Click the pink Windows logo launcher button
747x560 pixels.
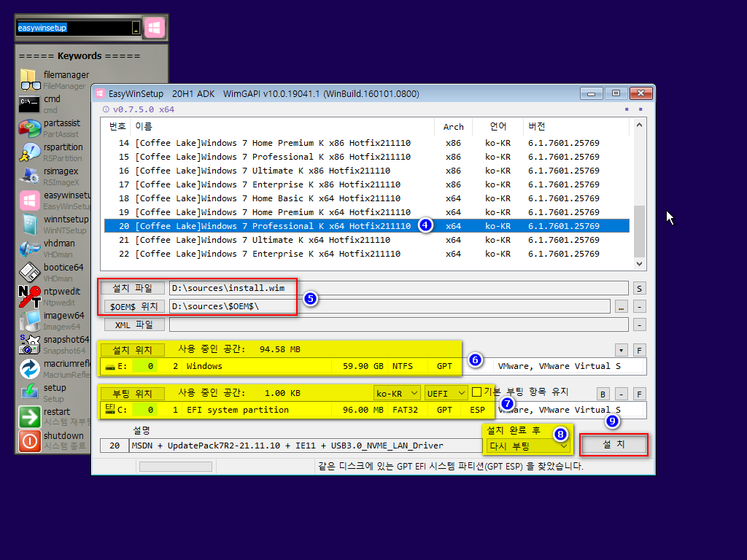tap(154, 28)
